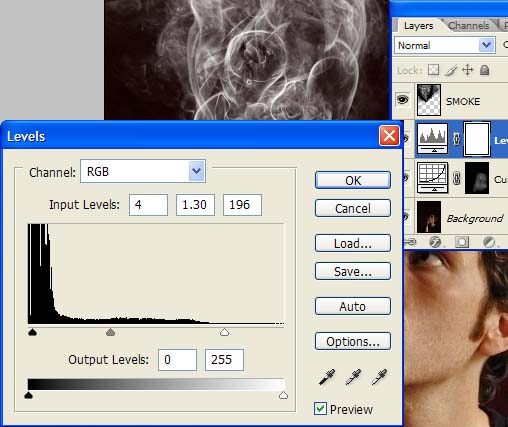This screenshot has height=427, width=508.
Task: Select the gray point eyedropper
Action: 353,377
